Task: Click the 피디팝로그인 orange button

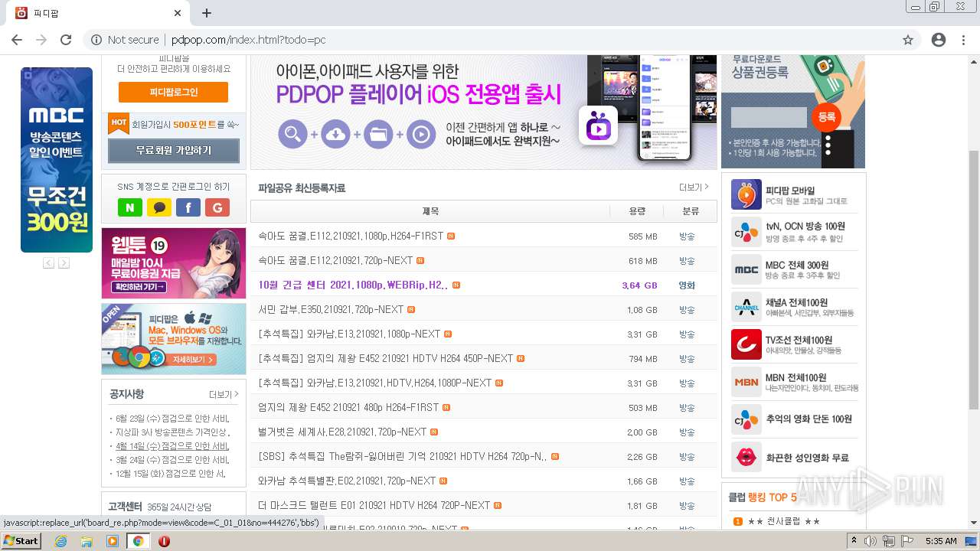Action: [x=173, y=92]
